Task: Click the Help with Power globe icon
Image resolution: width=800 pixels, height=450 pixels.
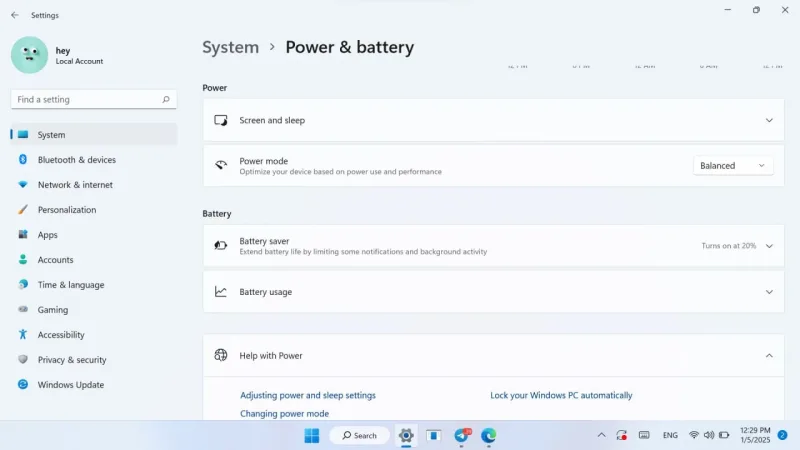Action: tap(220, 355)
